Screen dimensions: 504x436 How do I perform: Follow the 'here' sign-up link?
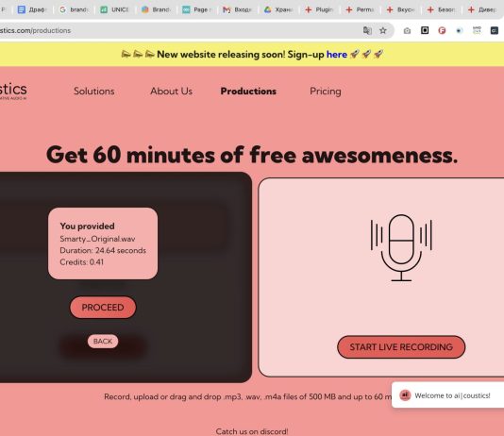pos(337,55)
